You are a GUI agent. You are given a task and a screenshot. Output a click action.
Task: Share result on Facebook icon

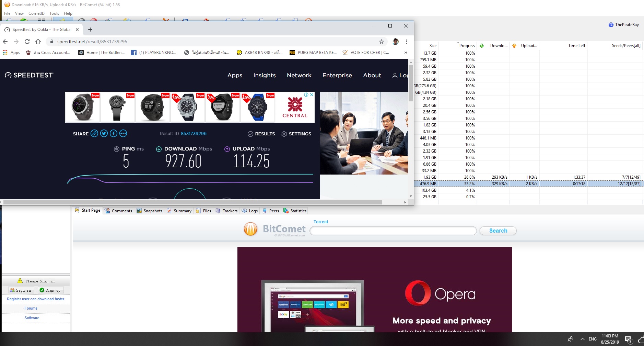pos(114,133)
